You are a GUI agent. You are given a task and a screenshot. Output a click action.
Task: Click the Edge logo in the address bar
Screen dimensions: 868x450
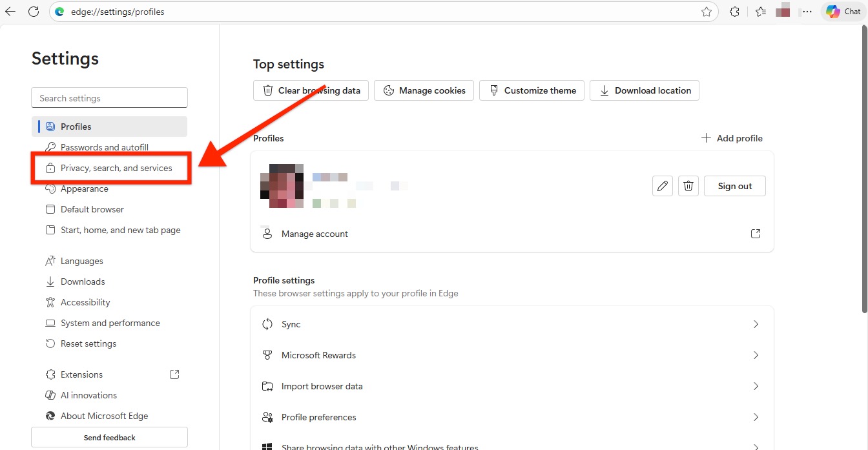[60, 12]
